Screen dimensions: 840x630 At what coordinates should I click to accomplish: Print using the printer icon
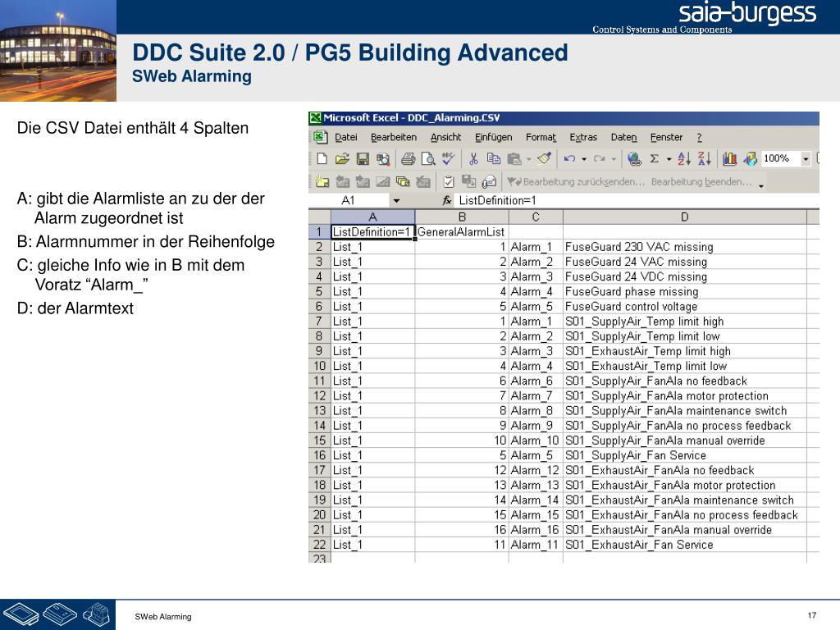click(x=409, y=158)
